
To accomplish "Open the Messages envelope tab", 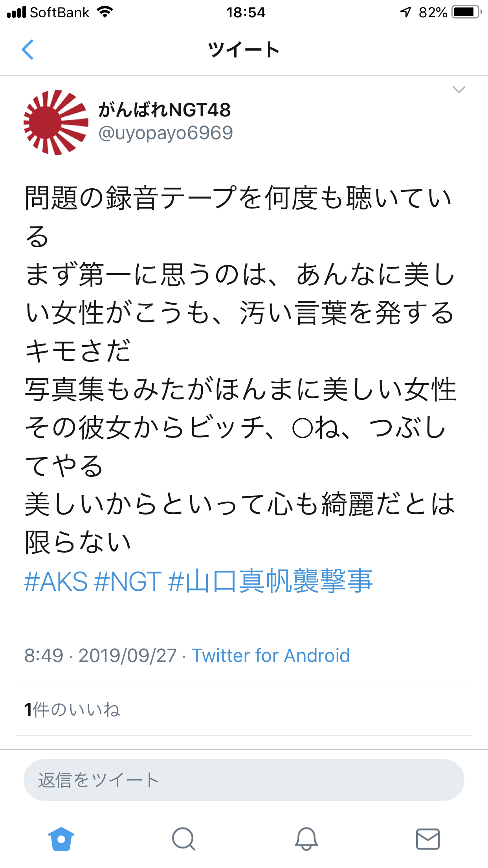I will coord(427,839).
